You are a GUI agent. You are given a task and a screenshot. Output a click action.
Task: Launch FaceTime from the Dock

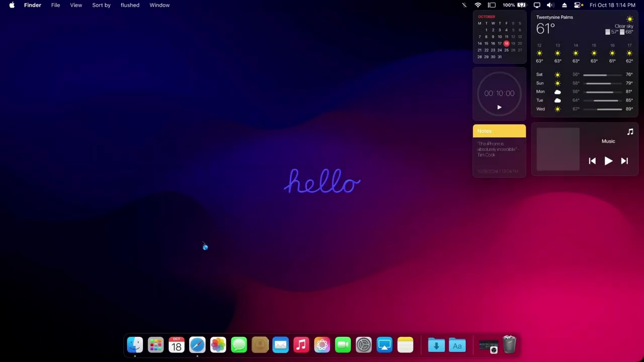(x=343, y=345)
